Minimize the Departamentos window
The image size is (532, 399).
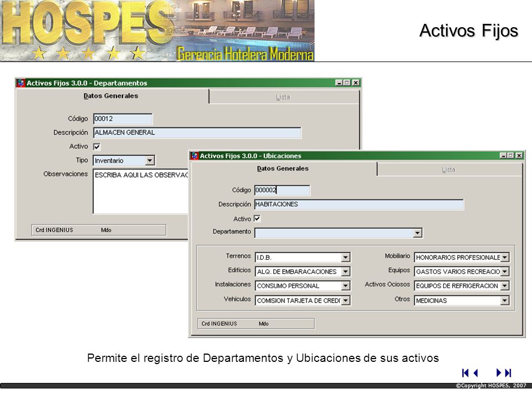[339, 83]
